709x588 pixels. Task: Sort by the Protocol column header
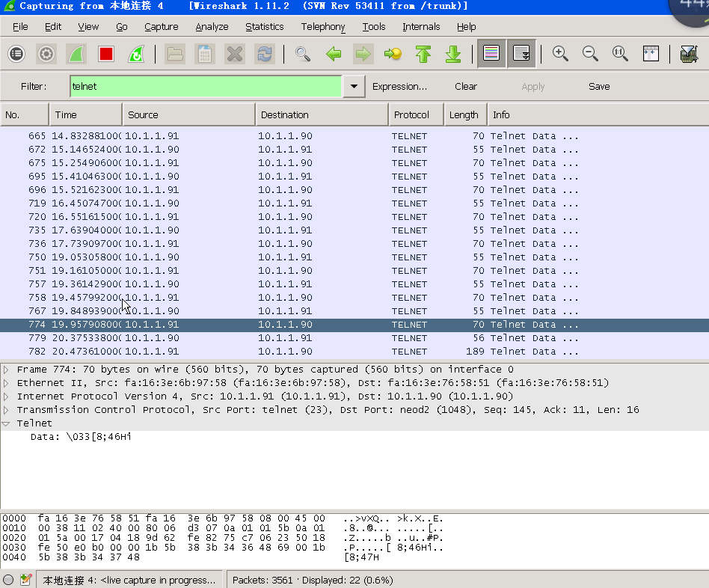tap(416, 115)
